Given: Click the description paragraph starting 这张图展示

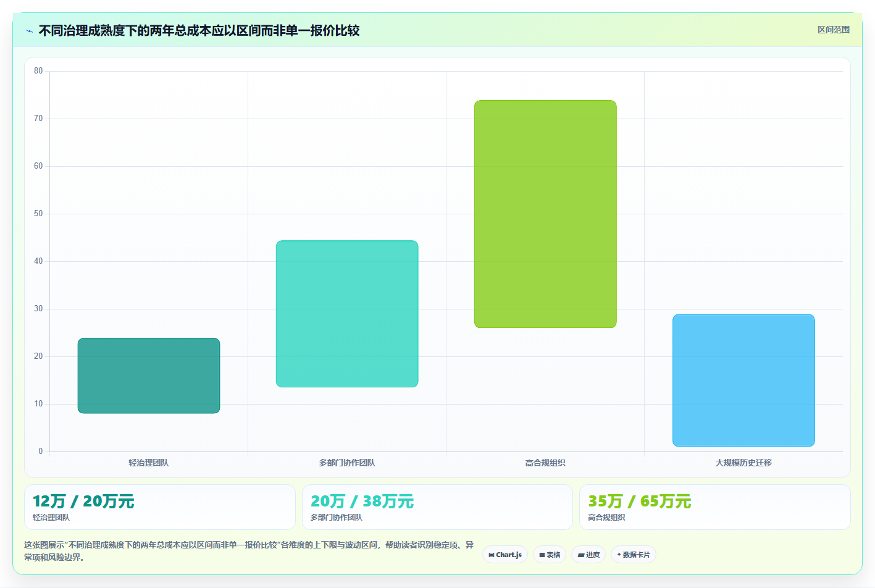Looking at the screenshot, I should pos(249,551).
